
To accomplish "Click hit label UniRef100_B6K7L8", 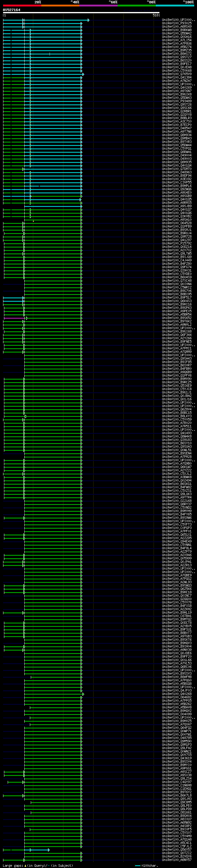I will click(177, 796).
